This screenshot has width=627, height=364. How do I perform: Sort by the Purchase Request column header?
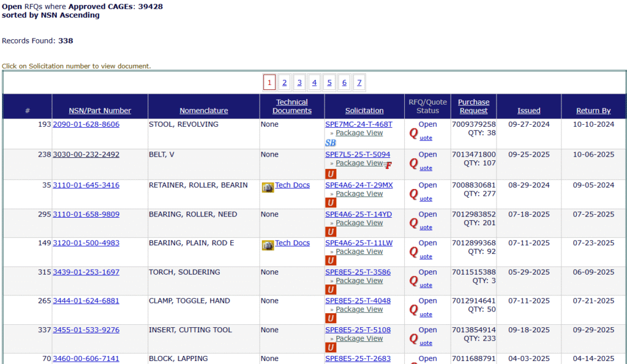473,106
